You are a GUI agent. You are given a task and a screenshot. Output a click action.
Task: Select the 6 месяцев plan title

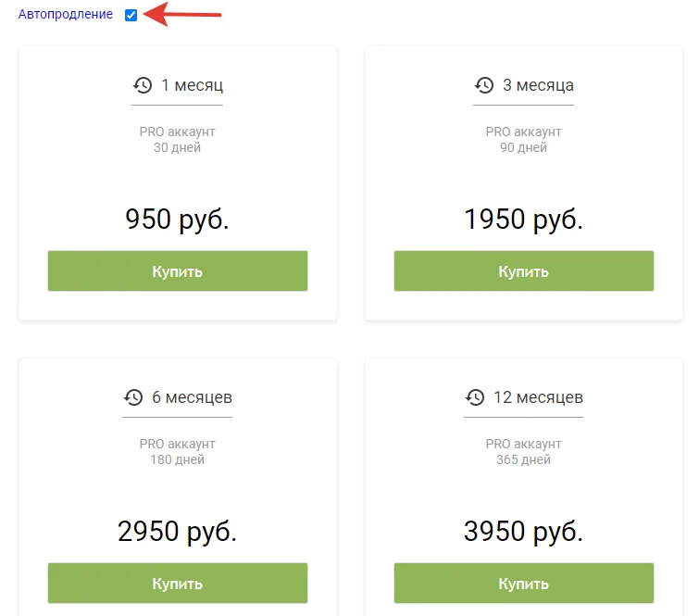[x=192, y=397]
